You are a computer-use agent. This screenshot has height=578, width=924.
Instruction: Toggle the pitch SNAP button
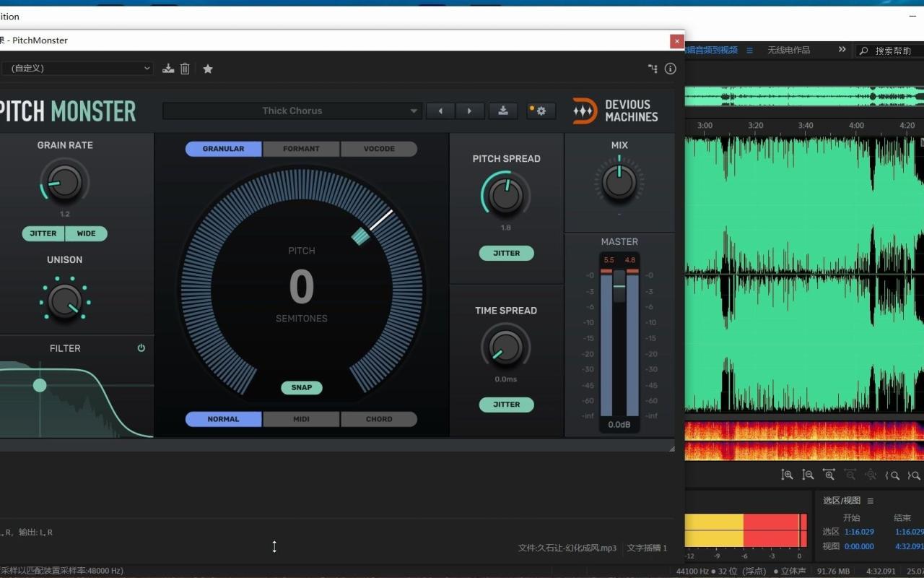tap(302, 387)
